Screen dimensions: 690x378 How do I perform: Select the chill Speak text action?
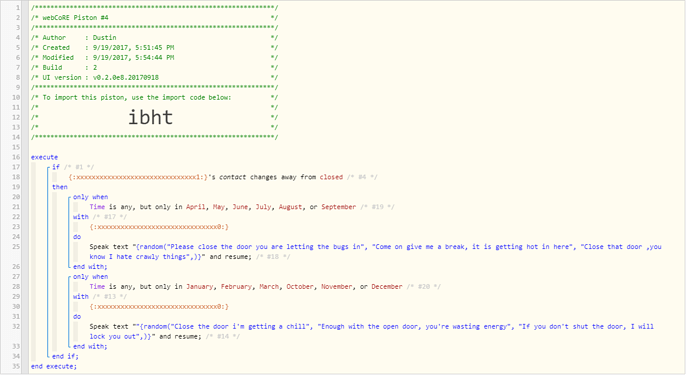[371, 331]
